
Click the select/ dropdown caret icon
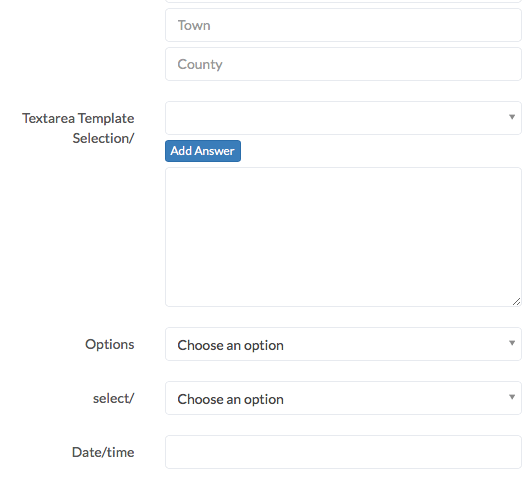pos(512,397)
